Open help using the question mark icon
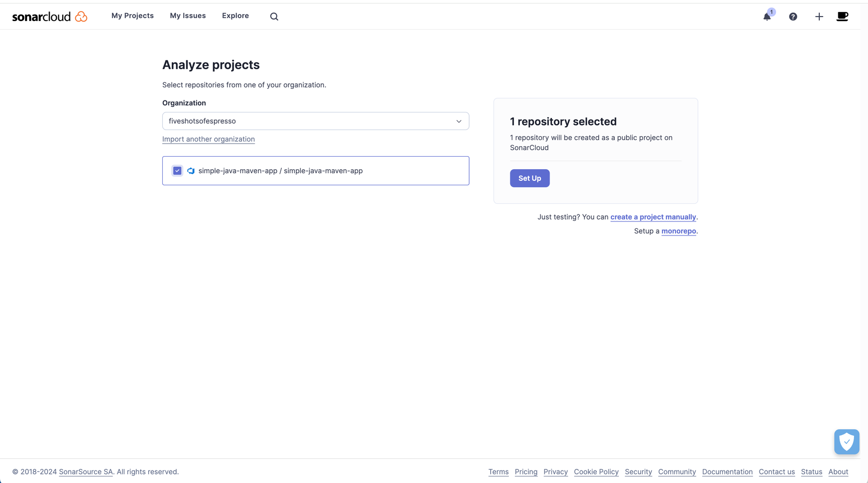Image resolution: width=868 pixels, height=483 pixels. pyautogui.click(x=793, y=16)
